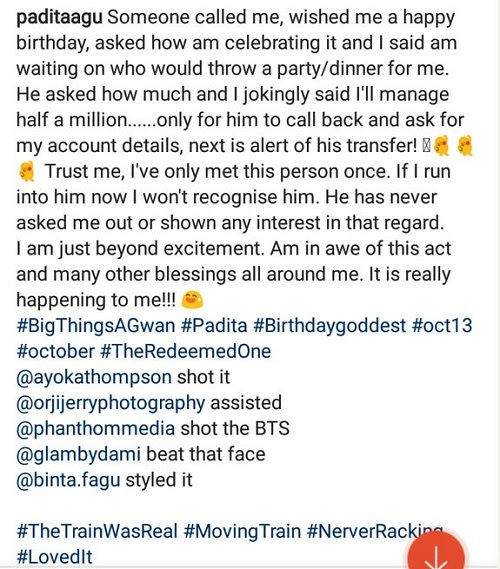Open the @glambydami profile mention
This screenshot has width=500, height=569.
click(78, 455)
